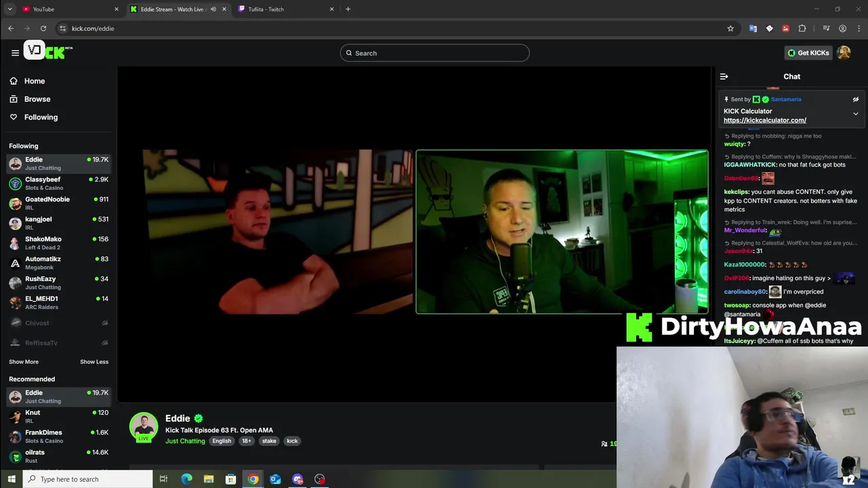The image size is (868, 488).
Task: Open ShakoMako channel in Following list
Action: [x=59, y=243]
